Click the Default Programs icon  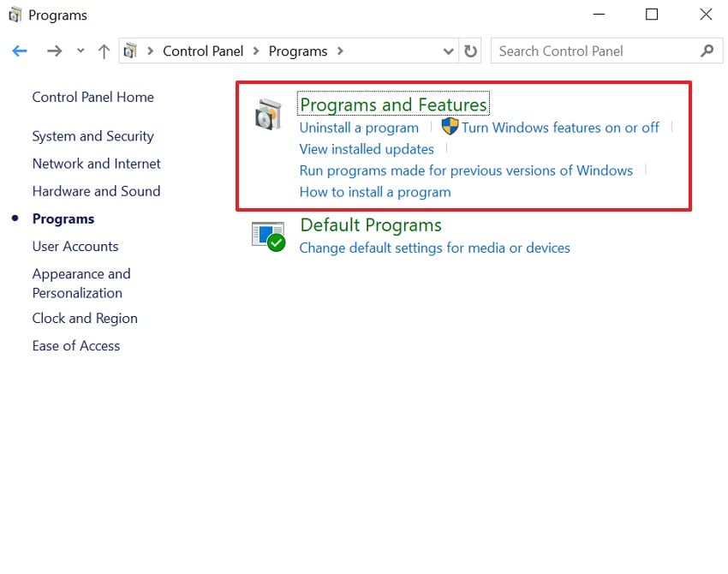pyautogui.click(x=269, y=235)
